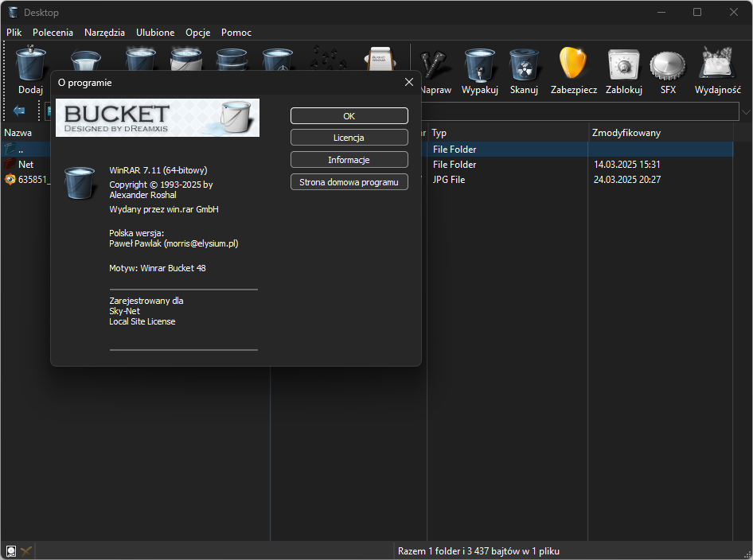Open the Narzędzia menu

(x=105, y=33)
